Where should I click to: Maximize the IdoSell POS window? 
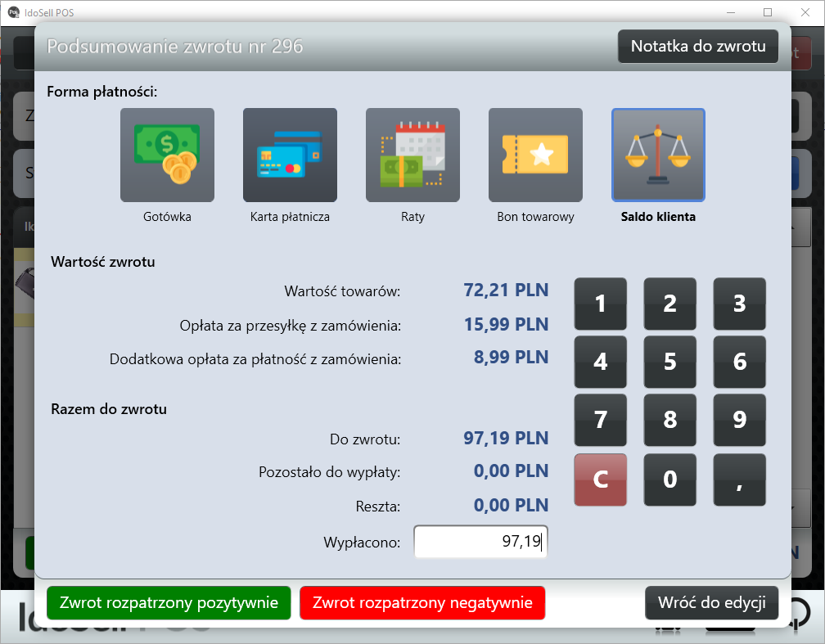click(x=768, y=12)
